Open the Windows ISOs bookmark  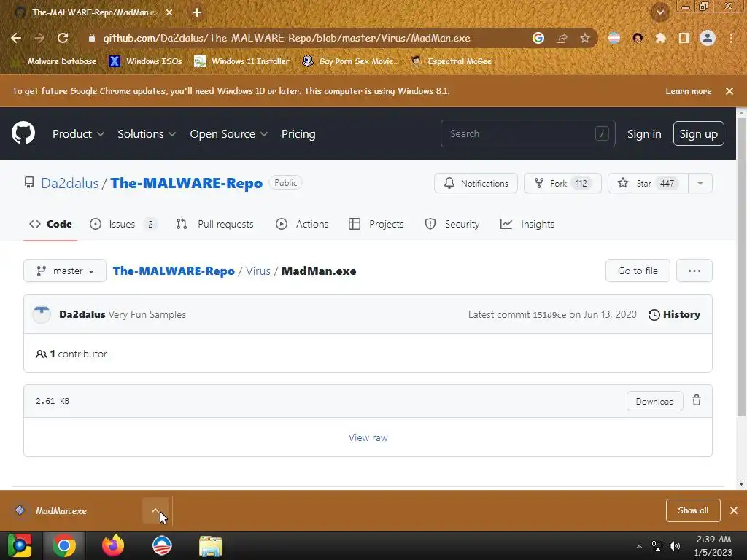click(x=145, y=61)
